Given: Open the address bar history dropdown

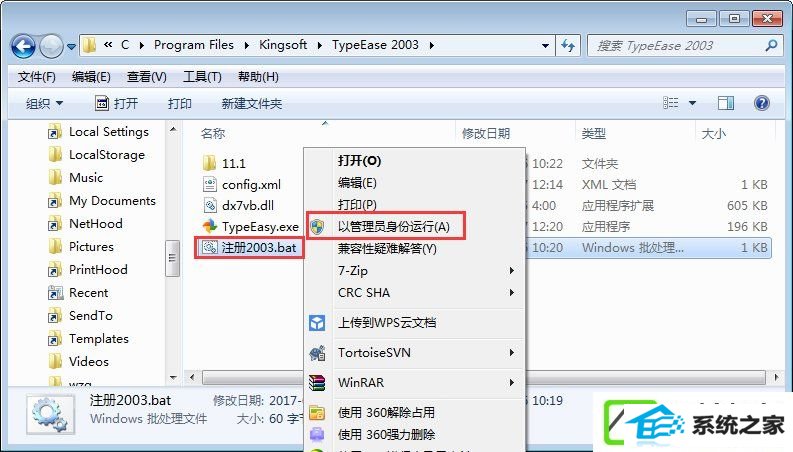Looking at the screenshot, I should [545, 46].
